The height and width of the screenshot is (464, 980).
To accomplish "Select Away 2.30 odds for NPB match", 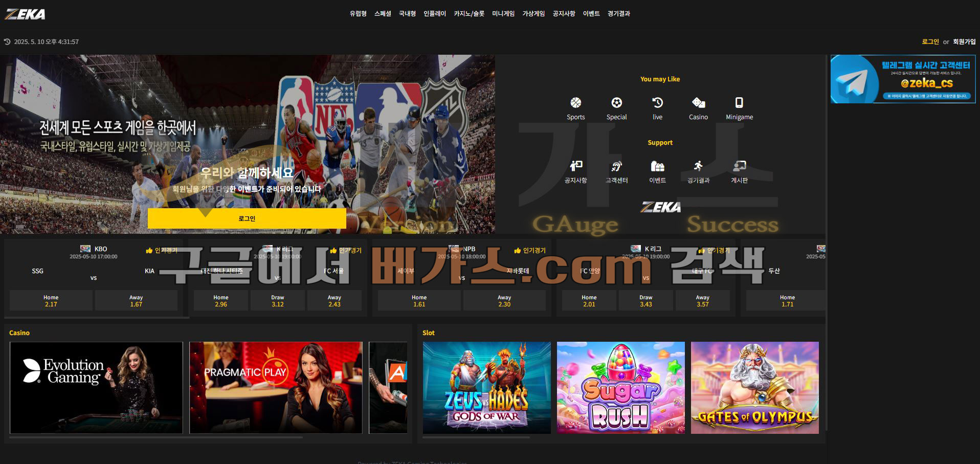I will click(504, 300).
